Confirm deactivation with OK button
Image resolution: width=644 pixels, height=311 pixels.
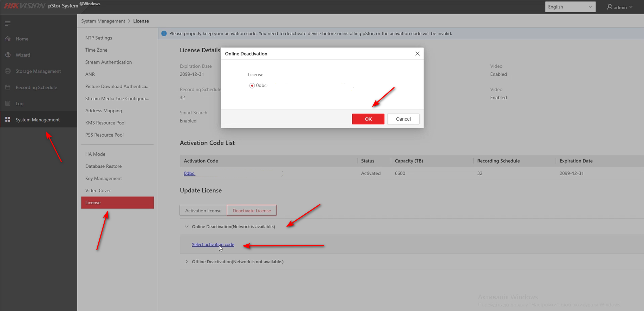pos(368,119)
